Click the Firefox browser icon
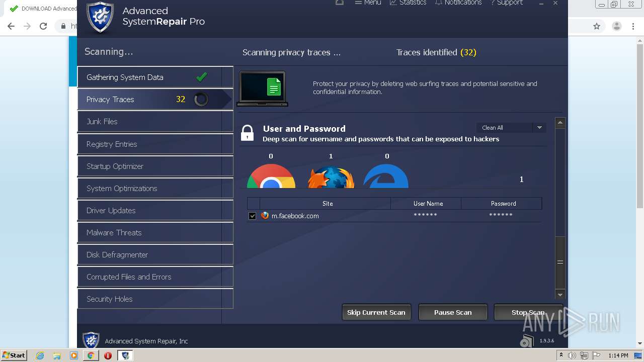Viewport: 644px width, 362px height. (331, 177)
